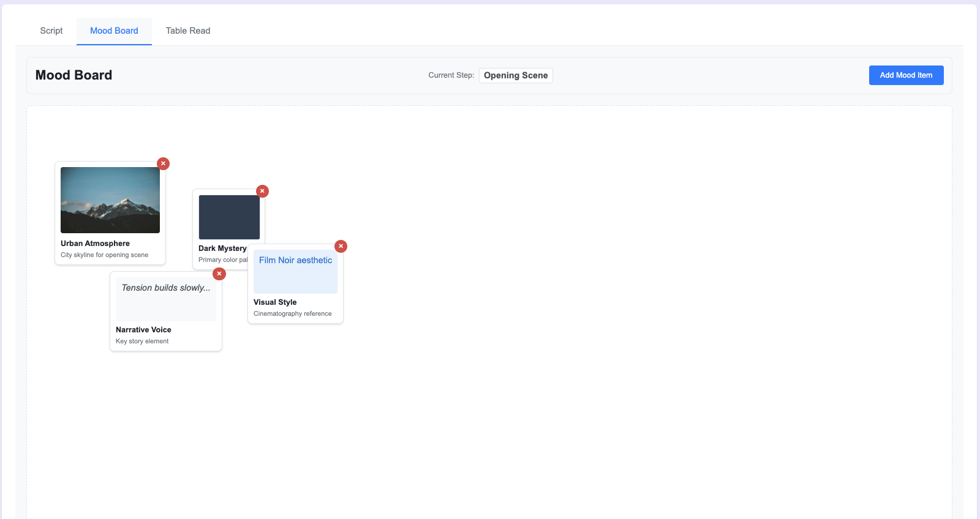Click the Opening Scene step badge
The width and height of the screenshot is (980, 519).
click(x=516, y=75)
